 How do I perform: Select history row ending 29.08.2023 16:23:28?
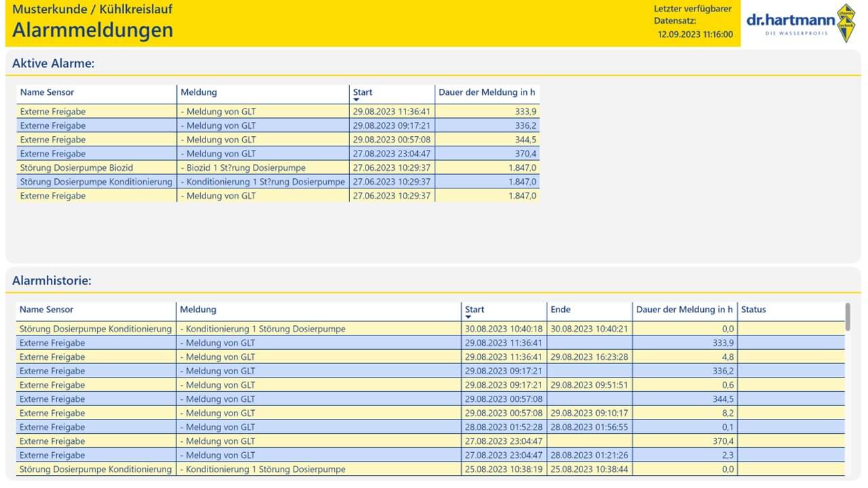(431, 357)
